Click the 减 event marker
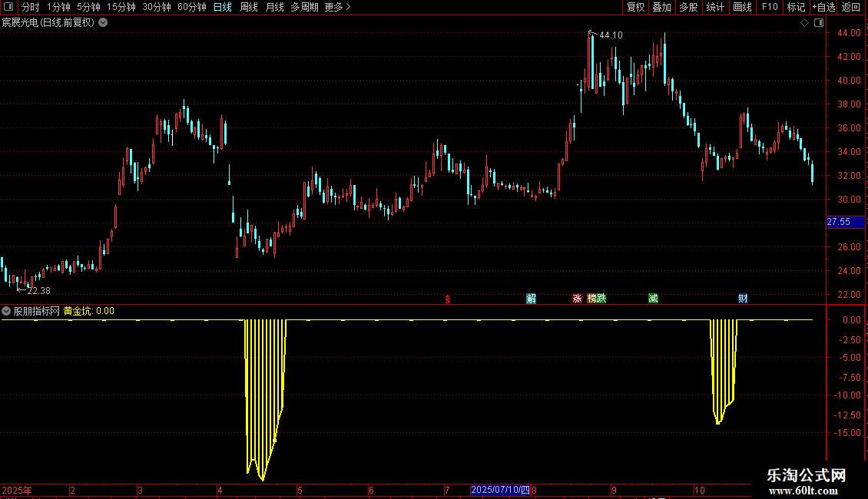 (653, 299)
